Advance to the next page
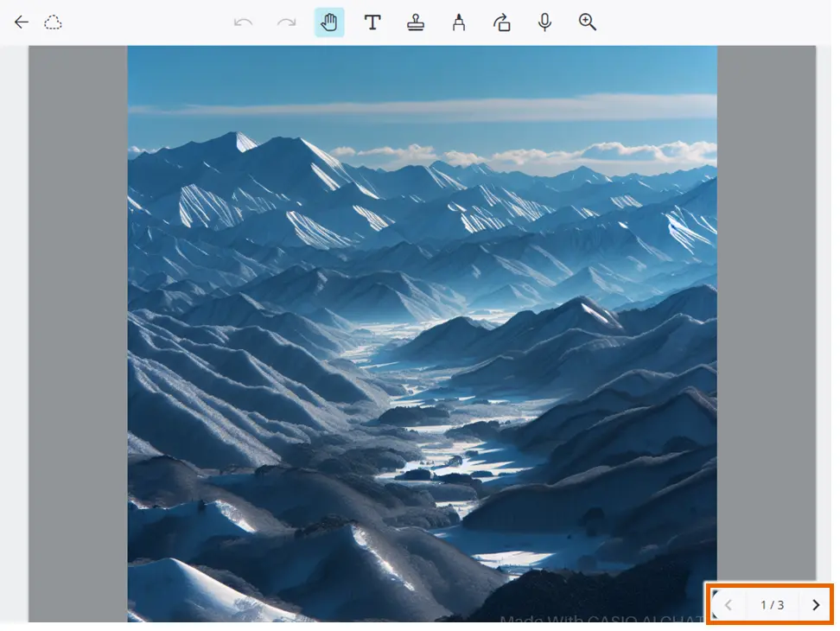 point(816,605)
